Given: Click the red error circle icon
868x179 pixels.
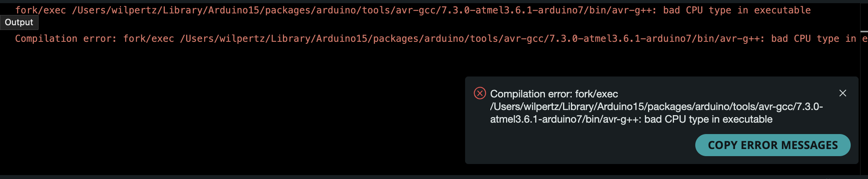Looking at the screenshot, I should click(x=480, y=93).
